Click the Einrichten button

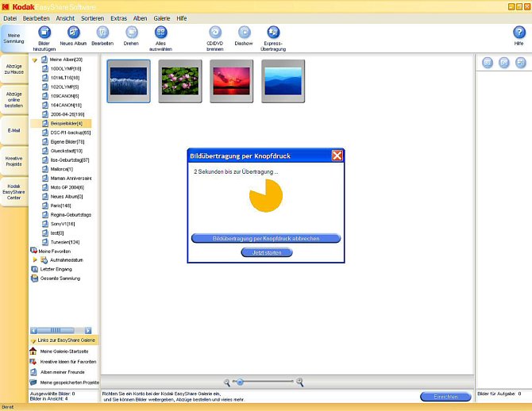click(x=445, y=397)
